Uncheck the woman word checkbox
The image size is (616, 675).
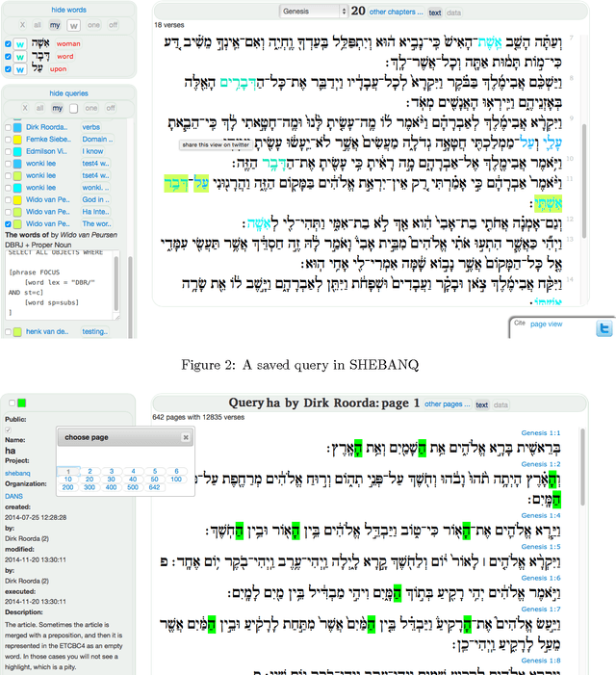(8, 44)
